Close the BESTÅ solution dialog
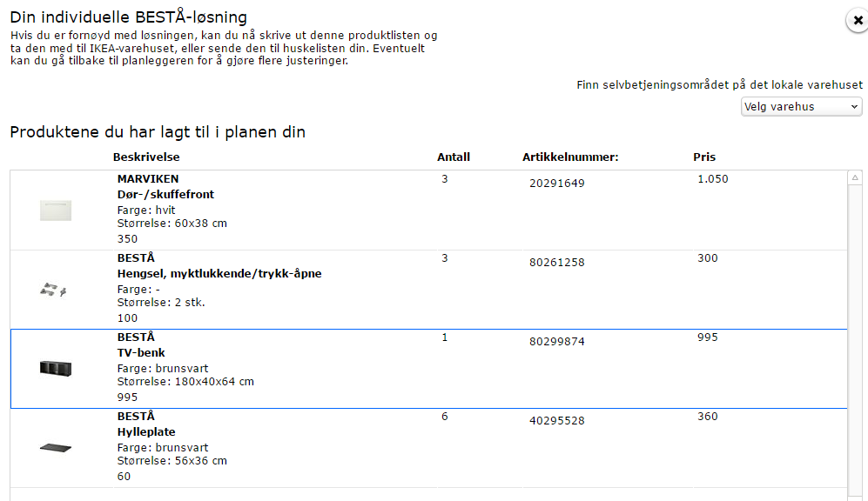The image size is (868, 501). (858, 21)
